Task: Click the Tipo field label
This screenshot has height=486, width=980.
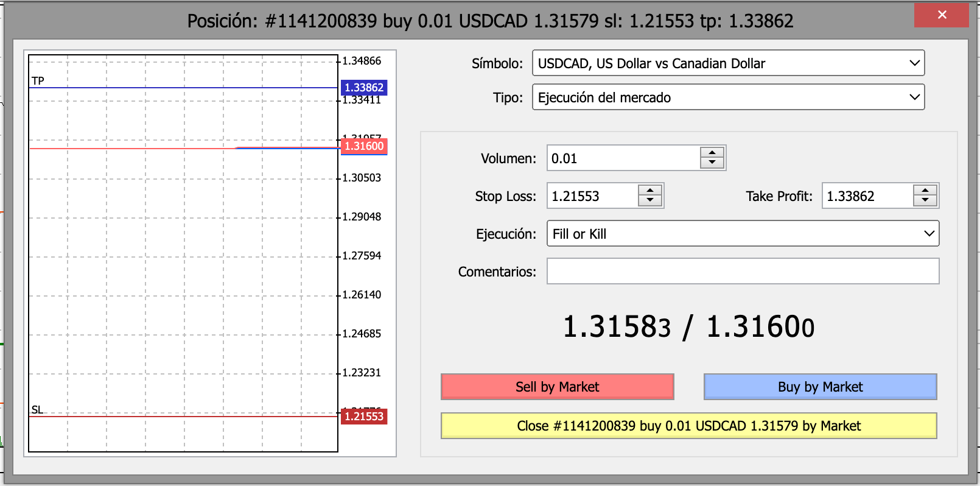Action: click(x=508, y=97)
